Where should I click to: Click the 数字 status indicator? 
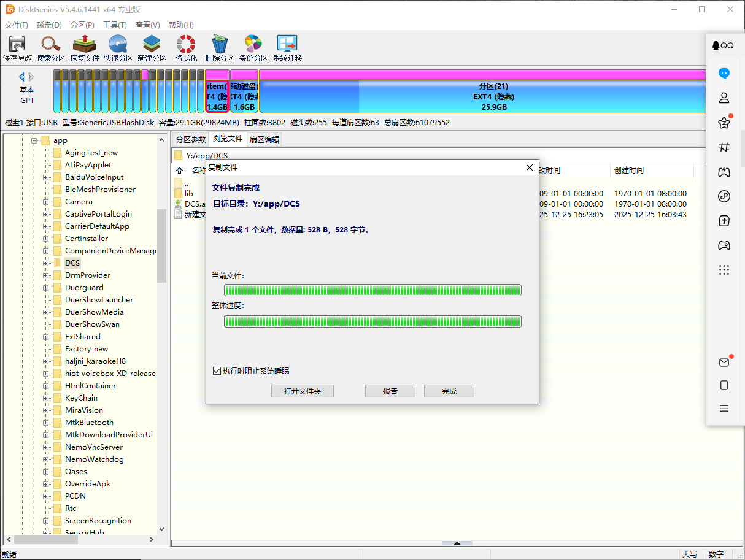716,554
